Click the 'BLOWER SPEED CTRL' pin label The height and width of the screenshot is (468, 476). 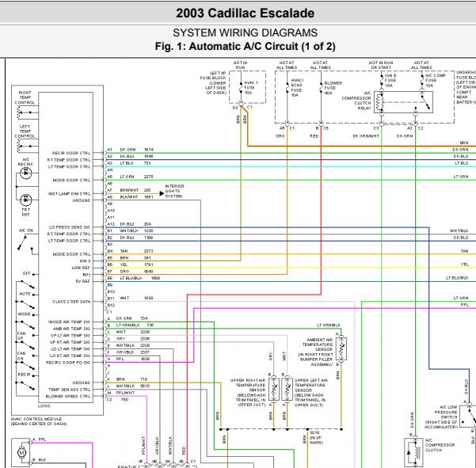68,396
